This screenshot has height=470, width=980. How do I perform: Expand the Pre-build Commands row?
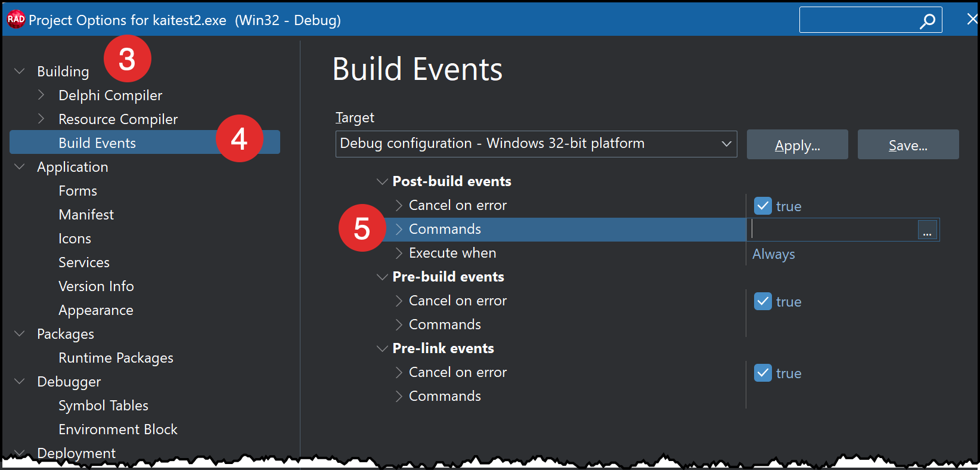click(x=399, y=324)
